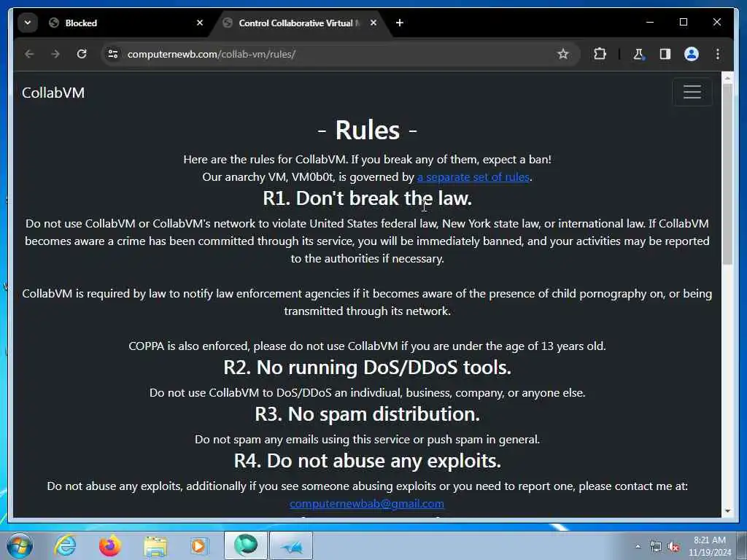The width and height of the screenshot is (747, 560).
Task: Click the page scrollbar down arrow
Action: pyautogui.click(x=727, y=511)
